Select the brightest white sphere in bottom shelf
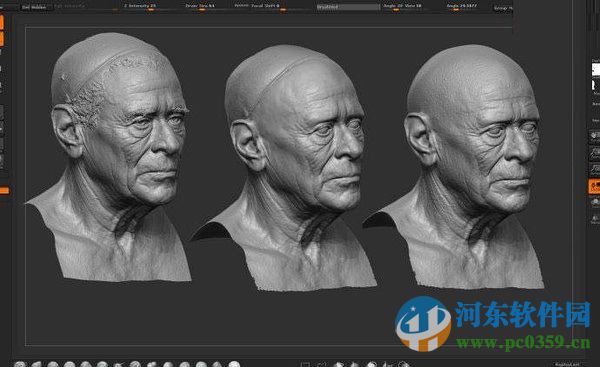This screenshot has width=600, height=367. [x=234, y=364]
